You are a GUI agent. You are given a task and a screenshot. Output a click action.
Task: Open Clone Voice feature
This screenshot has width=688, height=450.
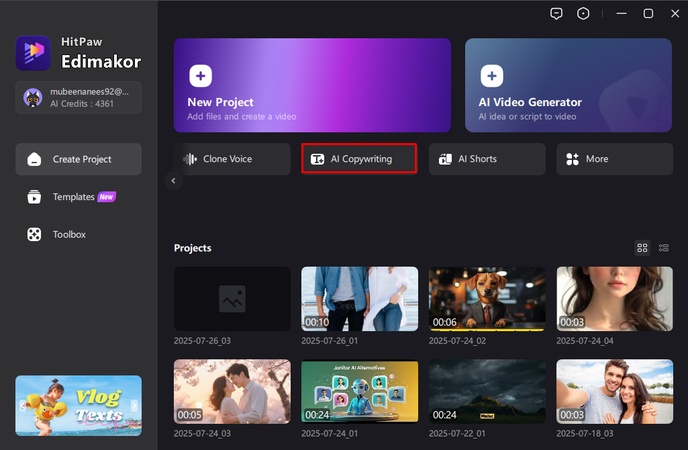[232, 159]
